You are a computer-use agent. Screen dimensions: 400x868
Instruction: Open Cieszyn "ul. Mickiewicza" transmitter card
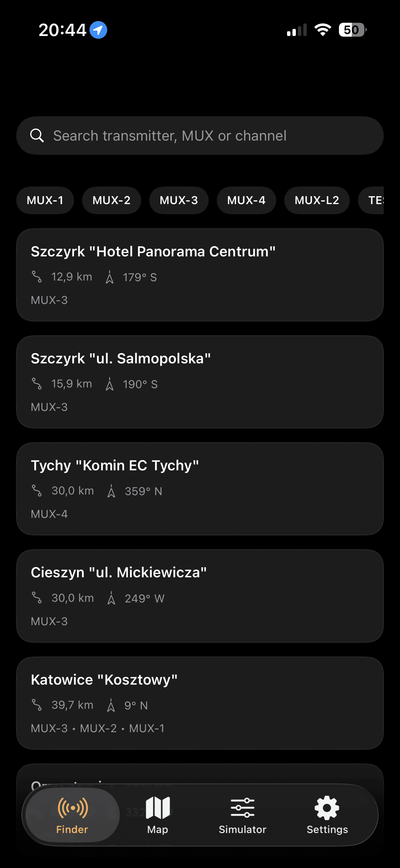[200, 596]
